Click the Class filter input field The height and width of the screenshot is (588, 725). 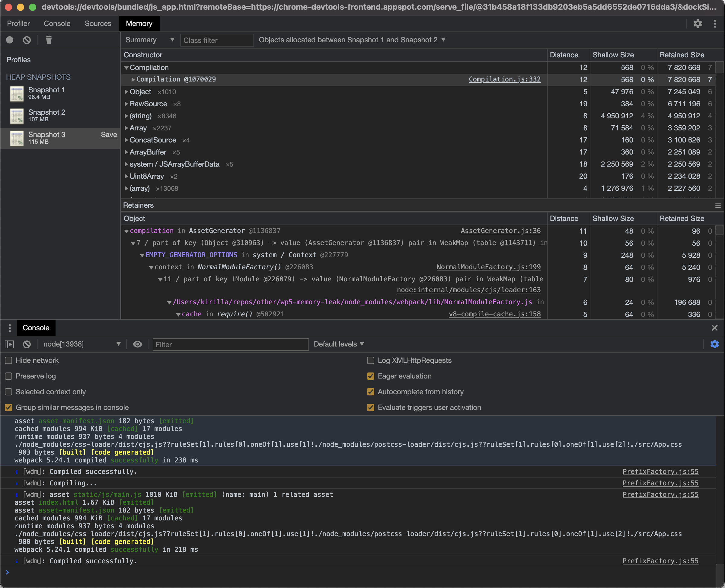pos(217,40)
